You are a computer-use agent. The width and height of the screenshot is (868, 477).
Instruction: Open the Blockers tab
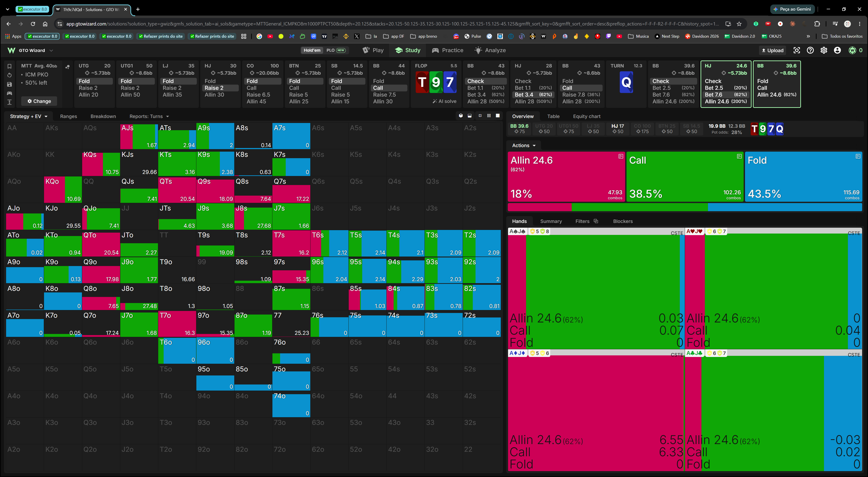coord(623,221)
